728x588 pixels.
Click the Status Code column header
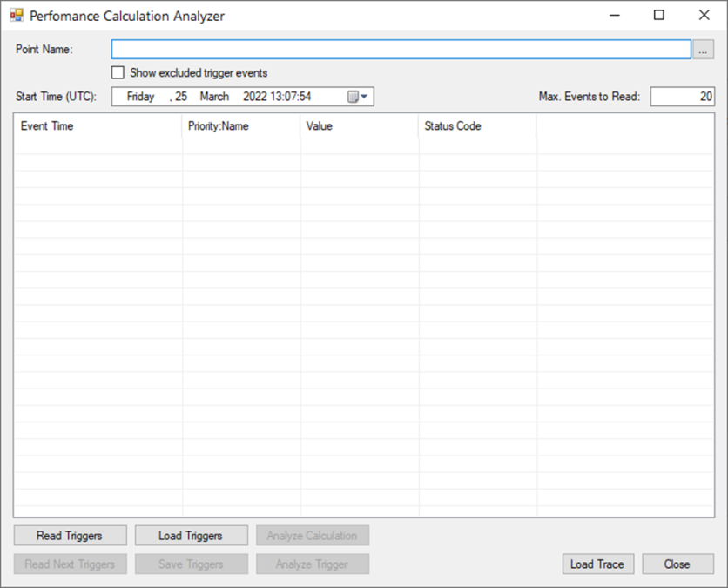(x=476, y=126)
